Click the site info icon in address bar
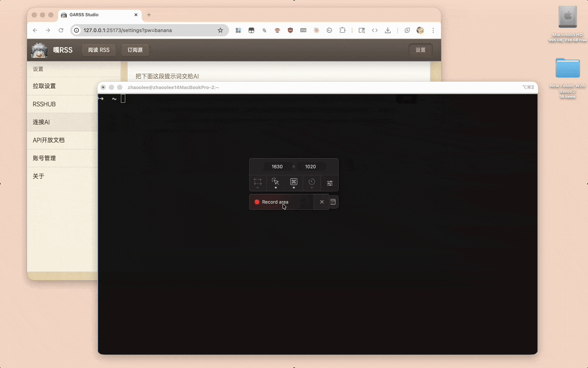This screenshot has width=588, height=368. tap(77, 30)
